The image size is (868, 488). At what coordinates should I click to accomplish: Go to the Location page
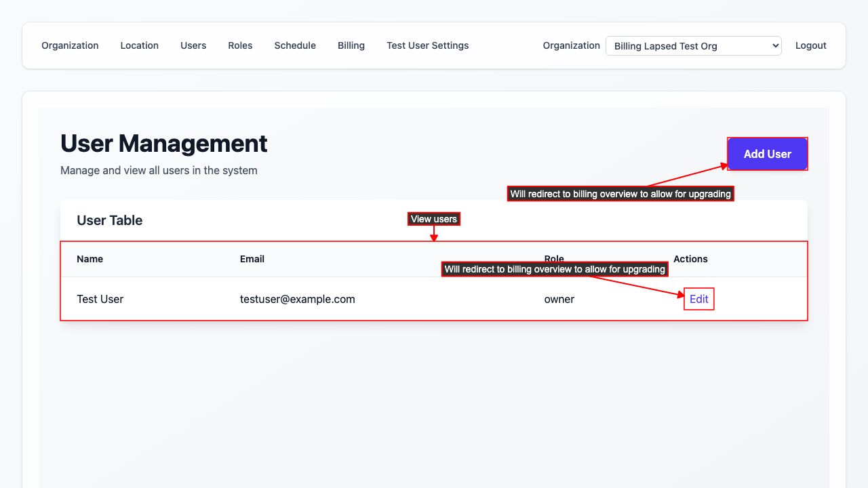tap(139, 45)
